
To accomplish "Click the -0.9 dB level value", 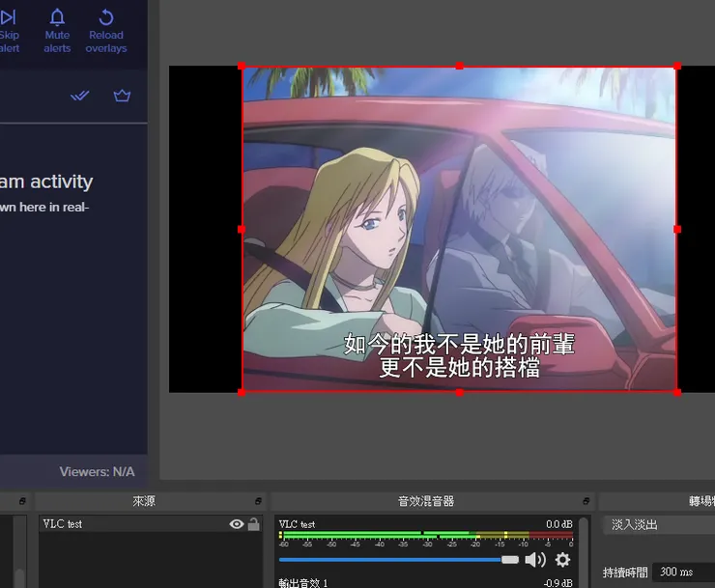I will pyautogui.click(x=558, y=582).
